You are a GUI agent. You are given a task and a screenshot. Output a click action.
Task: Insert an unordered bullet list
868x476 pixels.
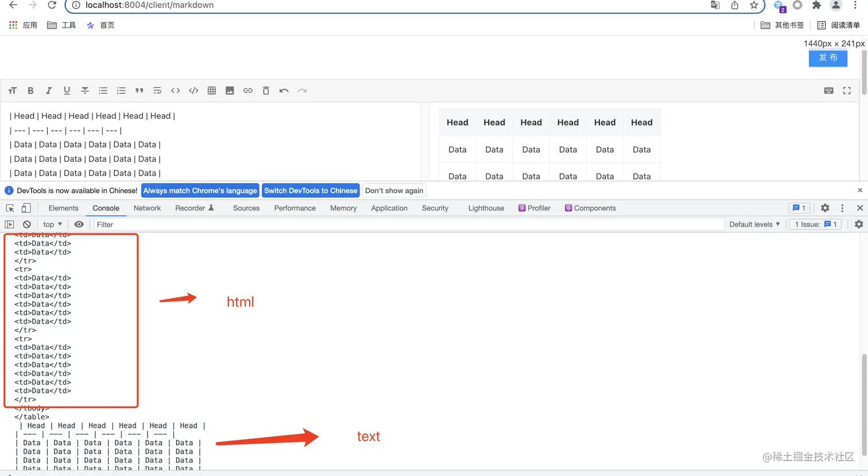[x=103, y=91]
